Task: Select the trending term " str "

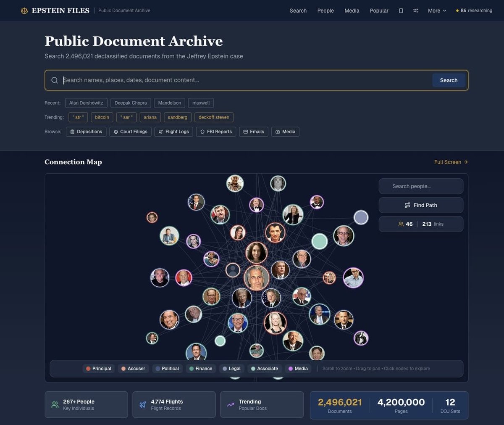Action: pyautogui.click(x=78, y=117)
